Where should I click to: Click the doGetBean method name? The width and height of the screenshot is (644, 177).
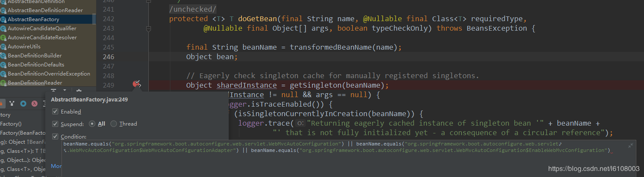pos(257,19)
